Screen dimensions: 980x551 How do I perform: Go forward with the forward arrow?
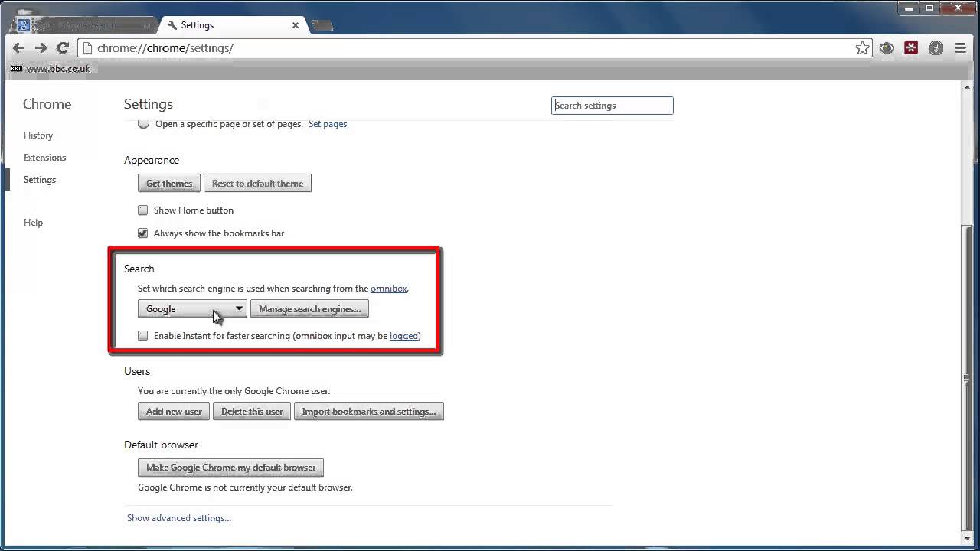tap(41, 48)
